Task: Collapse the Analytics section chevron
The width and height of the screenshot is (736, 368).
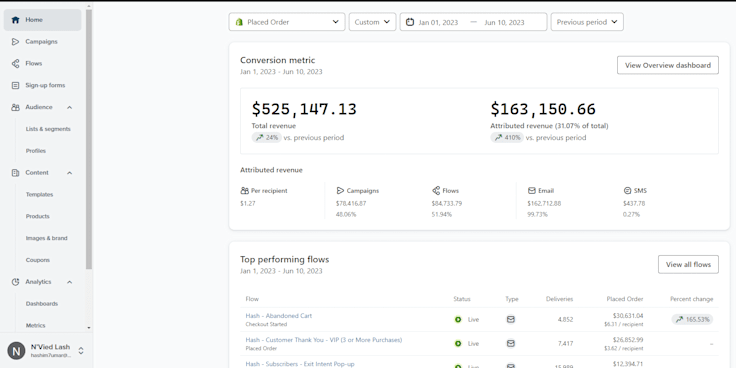Action: [69, 282]
